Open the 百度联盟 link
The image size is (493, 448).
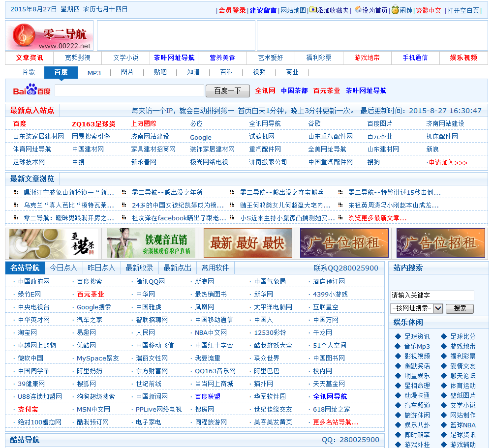pyautogui.click(x=208, y=397)
